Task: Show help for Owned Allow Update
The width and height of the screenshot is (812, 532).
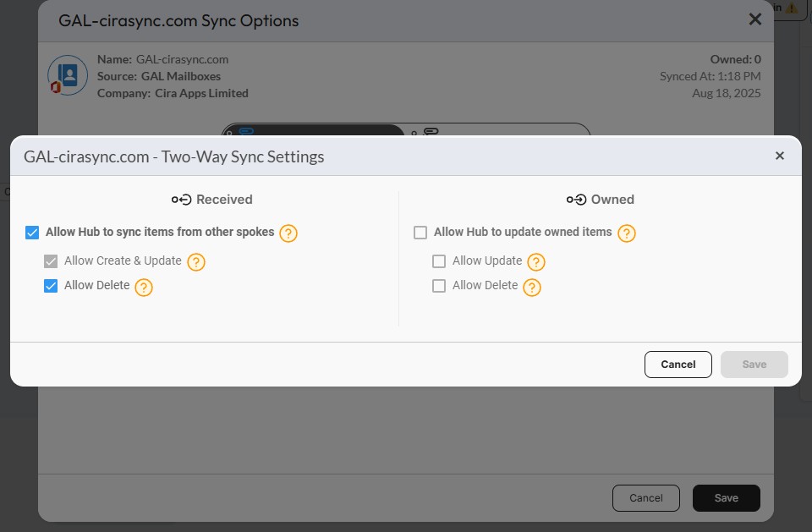Action: (536, 262)
